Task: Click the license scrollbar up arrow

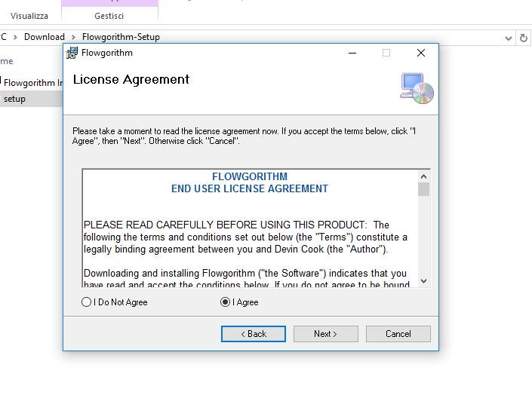Action: (423, 176)
